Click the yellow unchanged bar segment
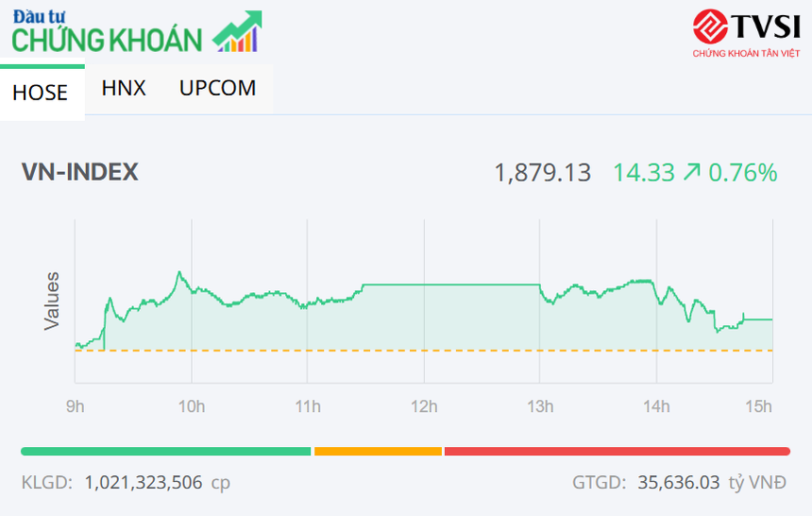Screen dimensions: 812x516 [x=378, y=452]
